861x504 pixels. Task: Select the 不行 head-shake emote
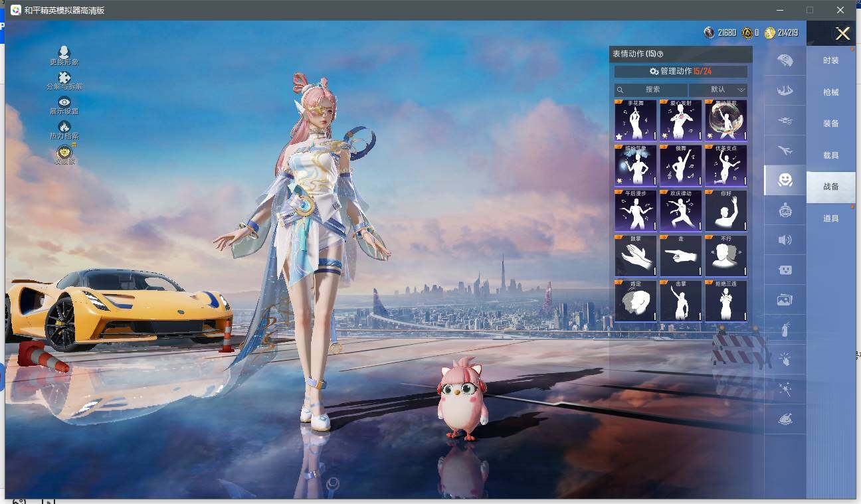click(x=726, y=256)
